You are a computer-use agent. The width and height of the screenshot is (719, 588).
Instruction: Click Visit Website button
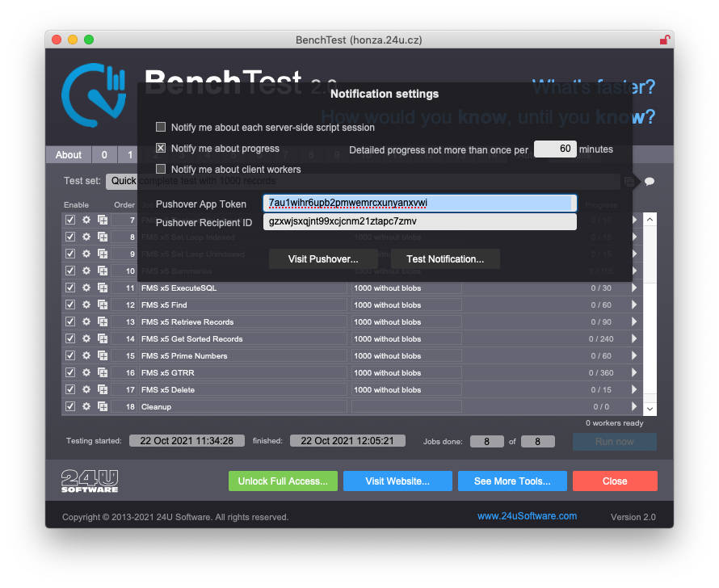click(397, 481)
